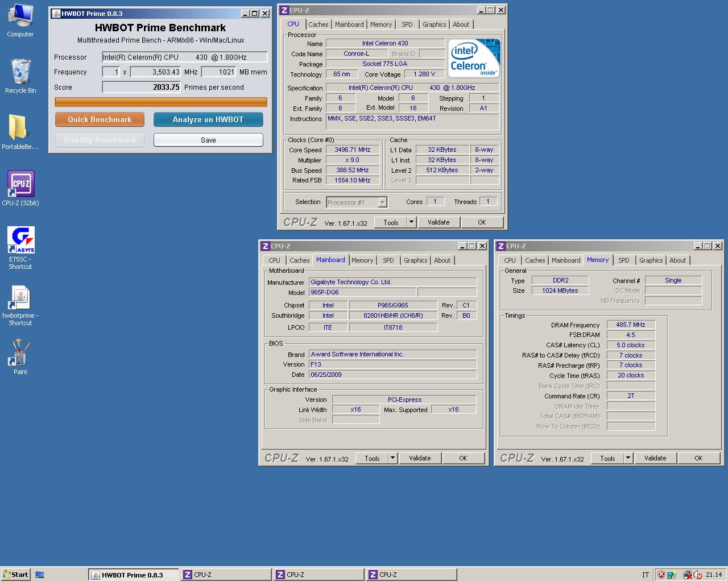Open Caches tab in the CPU-Z CPU window

click(318, 24)
